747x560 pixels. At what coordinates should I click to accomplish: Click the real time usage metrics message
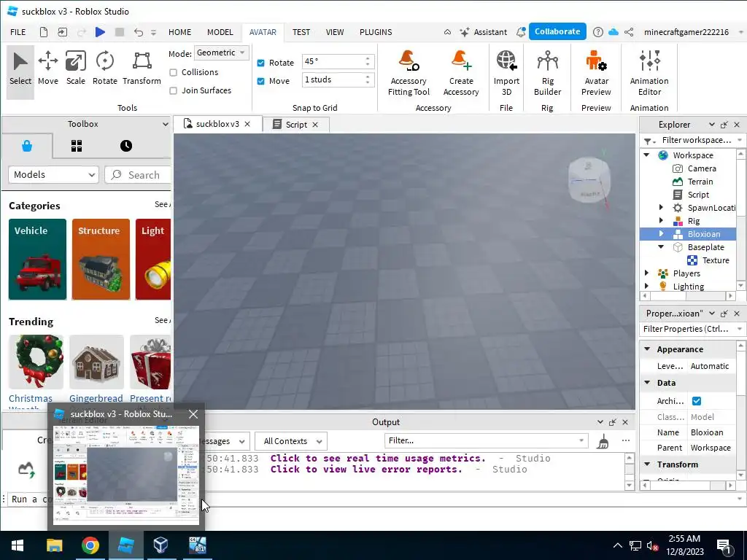(x=378, y=458)
